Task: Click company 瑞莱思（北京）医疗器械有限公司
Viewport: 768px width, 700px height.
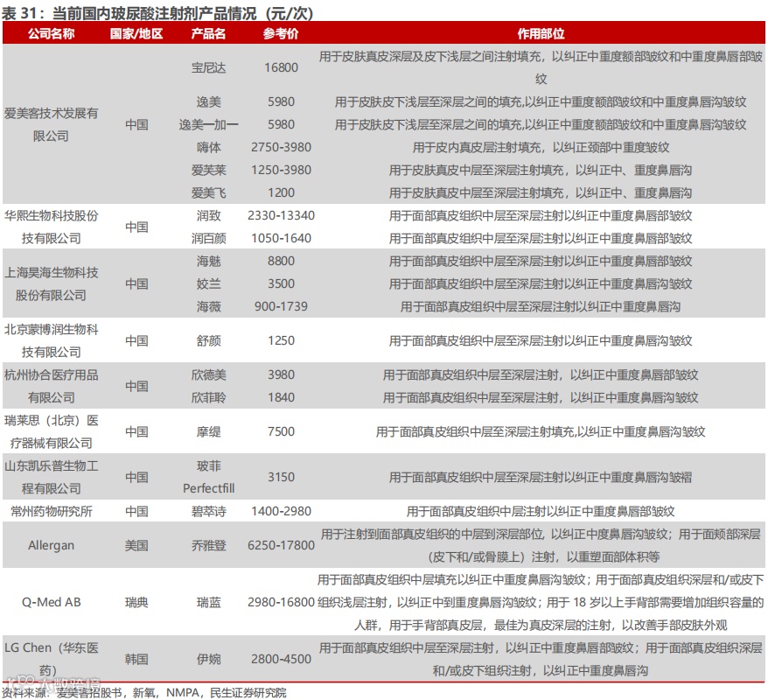Action: coord(51,431)
